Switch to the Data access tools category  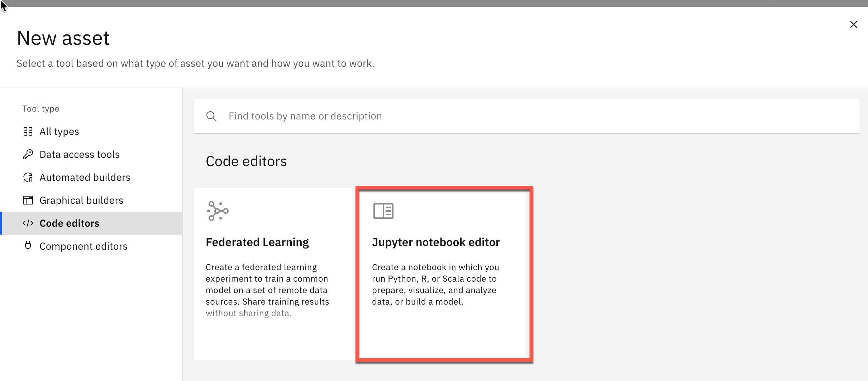(79, 154)
